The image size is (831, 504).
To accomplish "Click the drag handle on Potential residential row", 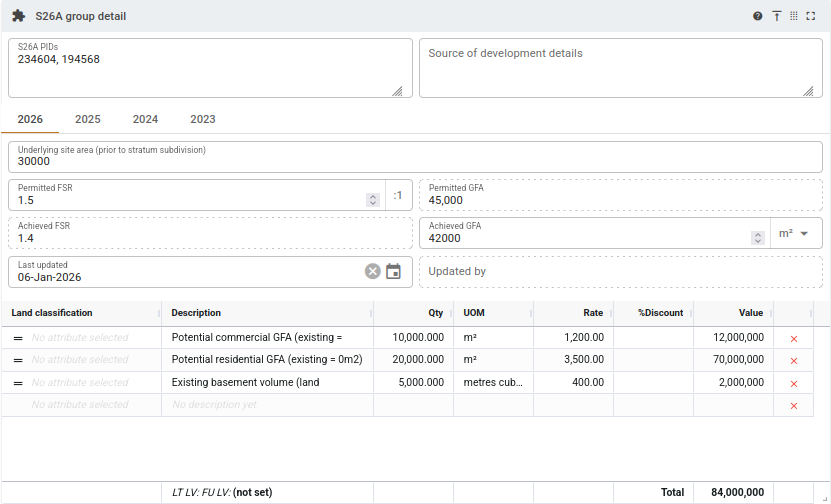I will pyautogui.click(x=17, y=360).
